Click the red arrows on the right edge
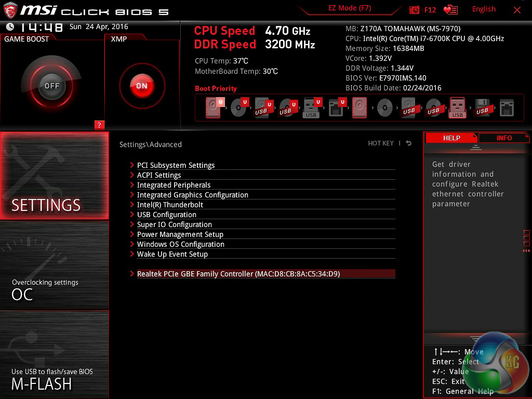 (526, 251)
